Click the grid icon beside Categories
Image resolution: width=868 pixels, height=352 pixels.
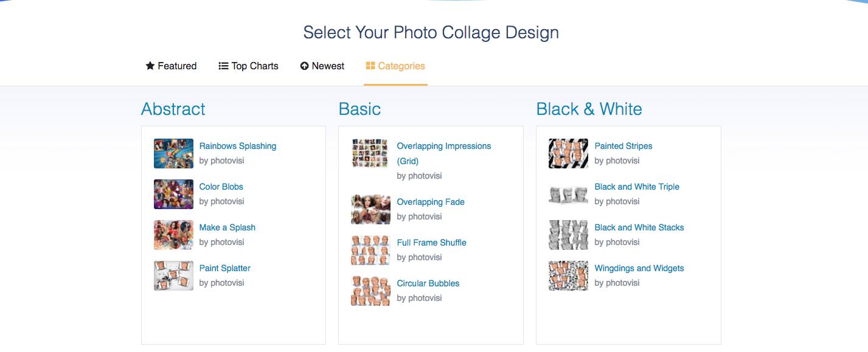(x=370, y=66)
